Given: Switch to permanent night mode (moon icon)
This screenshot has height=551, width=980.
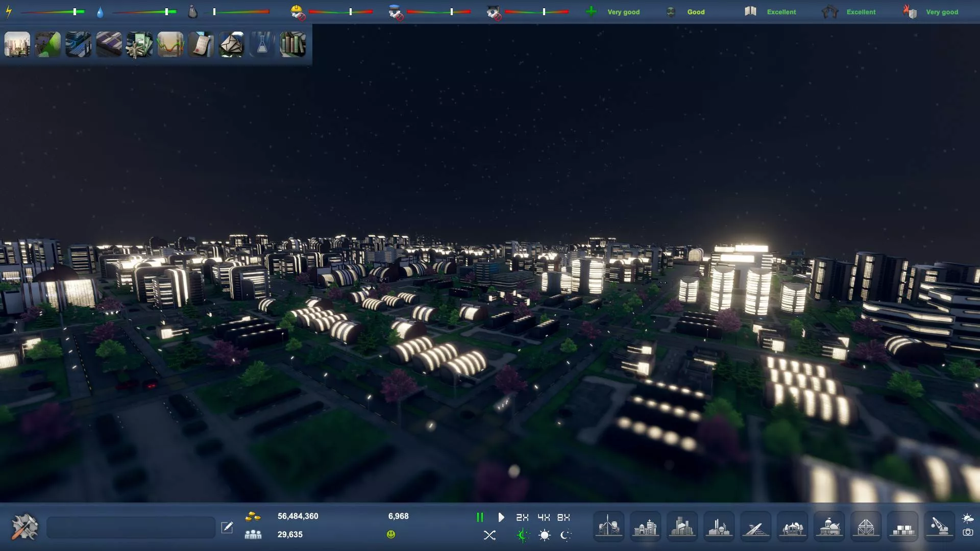Looking at the screenshot, I should 566,535.
